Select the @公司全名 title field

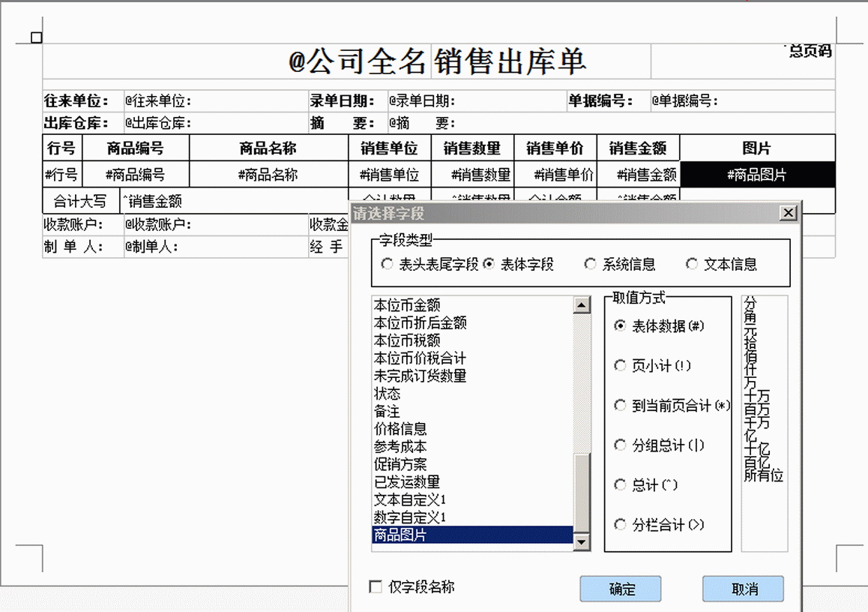[358, 61]
